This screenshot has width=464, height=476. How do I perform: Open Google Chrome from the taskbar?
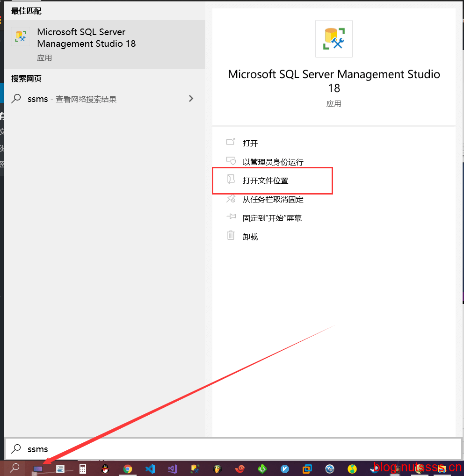(128, 469)
